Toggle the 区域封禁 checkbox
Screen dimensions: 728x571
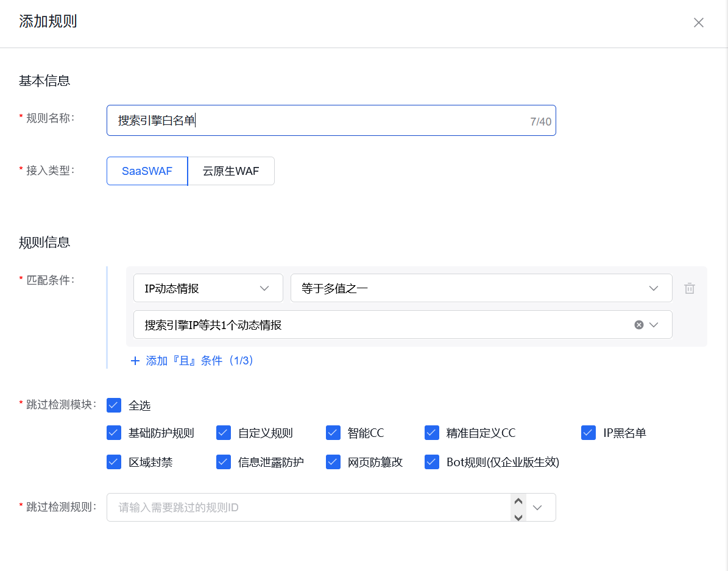(x=113, y=462)
